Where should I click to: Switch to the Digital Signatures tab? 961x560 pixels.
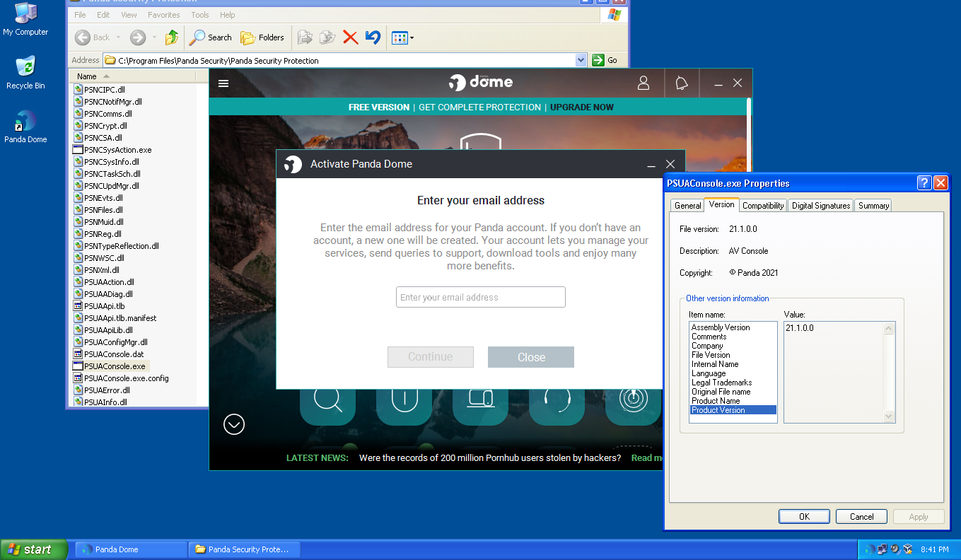[x=820, y=205]
